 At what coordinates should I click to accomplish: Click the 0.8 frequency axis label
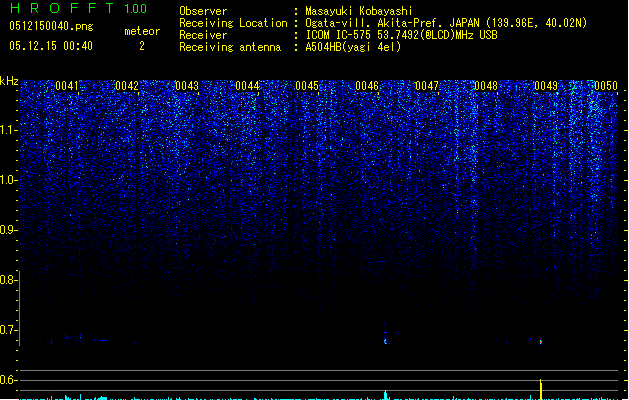(x=8, y=280)
